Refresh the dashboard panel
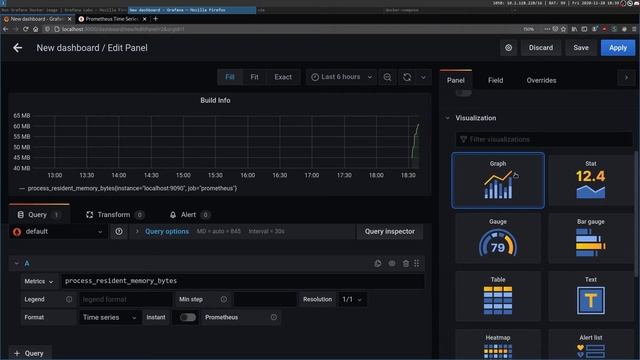640x360 pixels. (407, 77)
